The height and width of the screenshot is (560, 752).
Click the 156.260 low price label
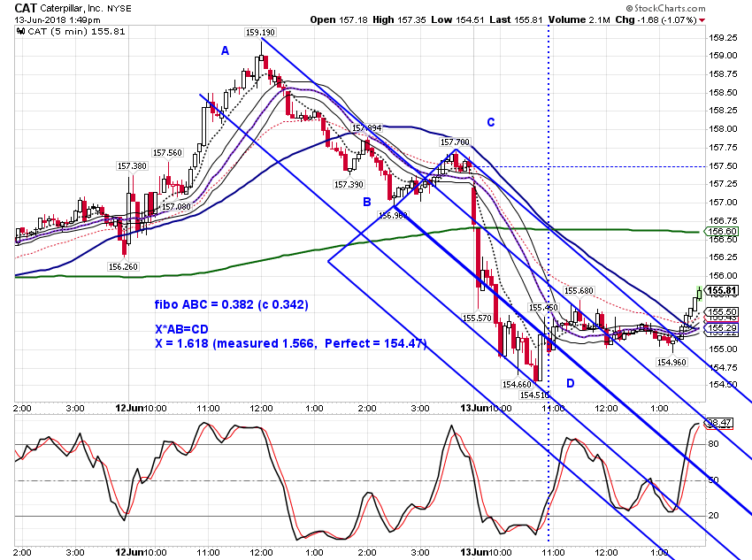click(123, 266)
